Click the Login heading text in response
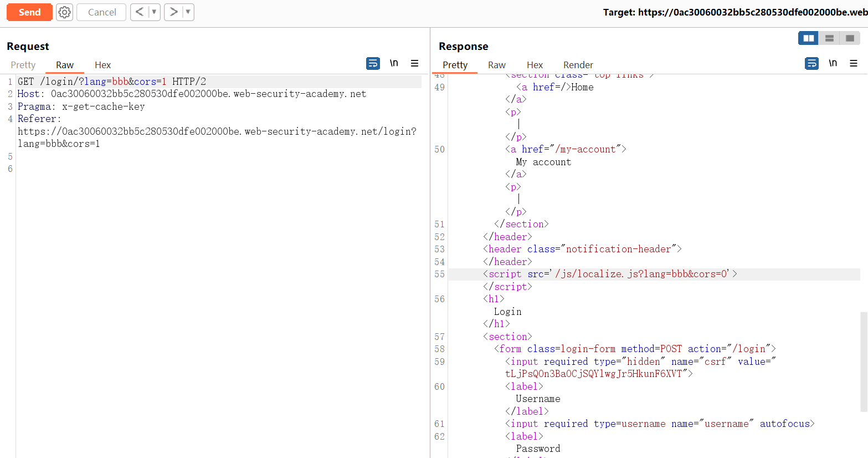Viewport: 868px width, 458px height. click(507, 312)
